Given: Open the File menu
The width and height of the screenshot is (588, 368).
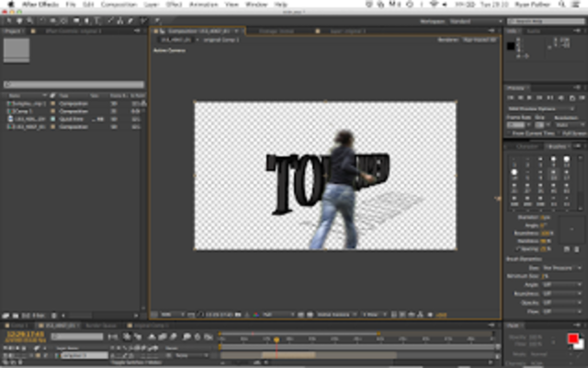Looking at the screenshot, I should pos(71,4).
